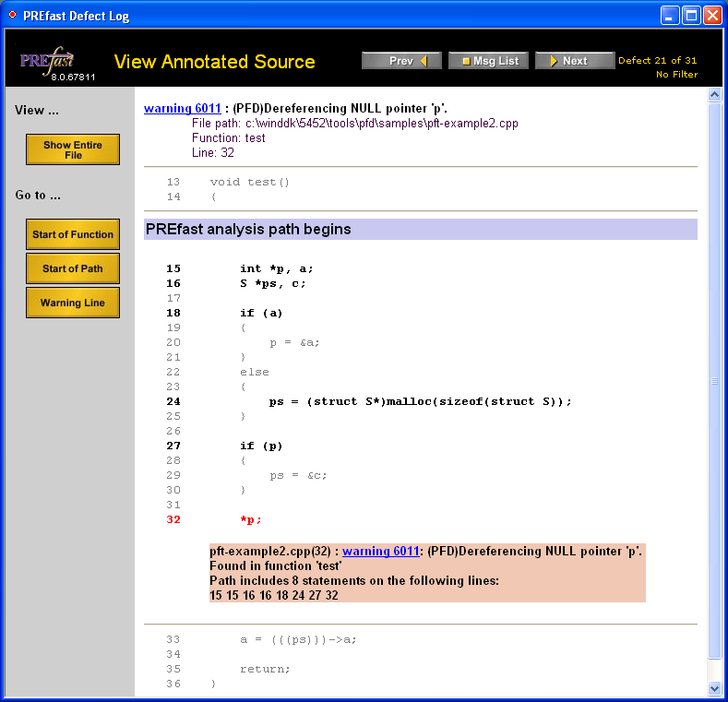Click the 'PREfast analysis path begins' banner

[x=421, y=230]
